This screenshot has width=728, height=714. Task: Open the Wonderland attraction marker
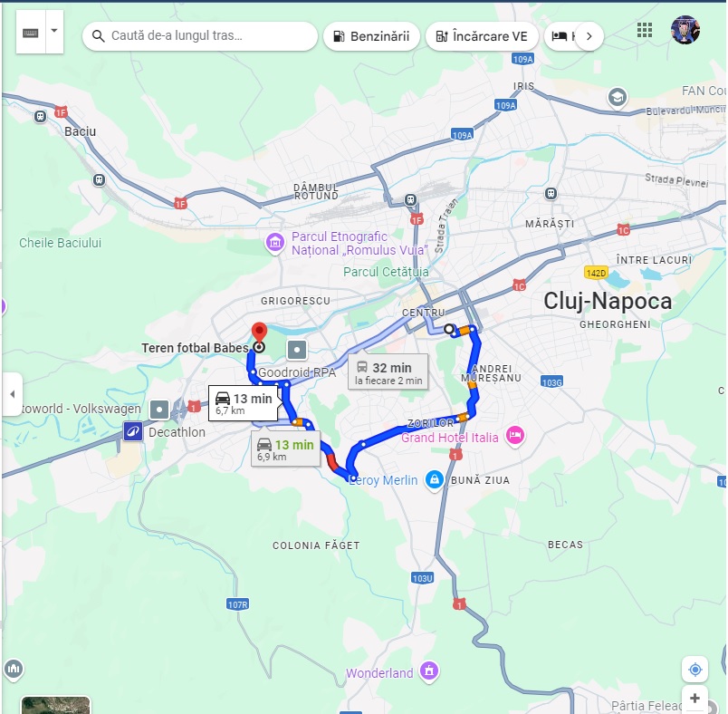pyautogui.click(x=429, y=671)
